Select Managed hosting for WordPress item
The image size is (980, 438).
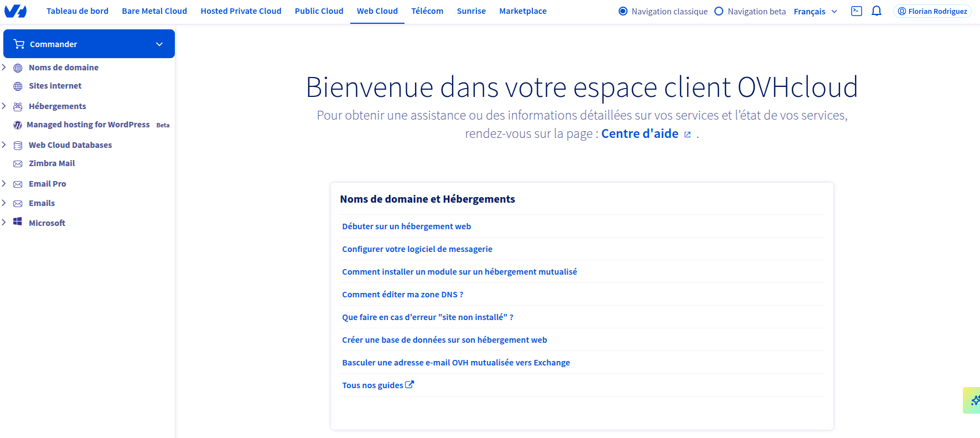coord(88,125)
